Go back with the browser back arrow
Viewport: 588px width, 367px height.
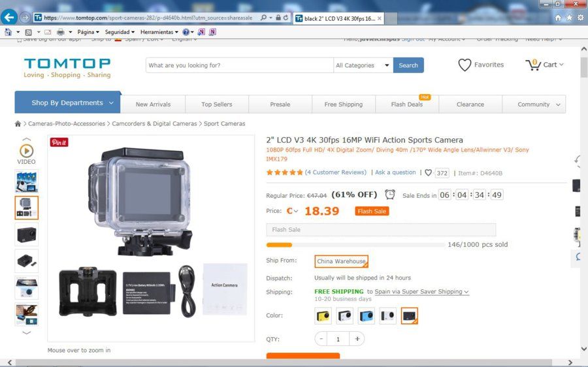[x=9, y=17]
